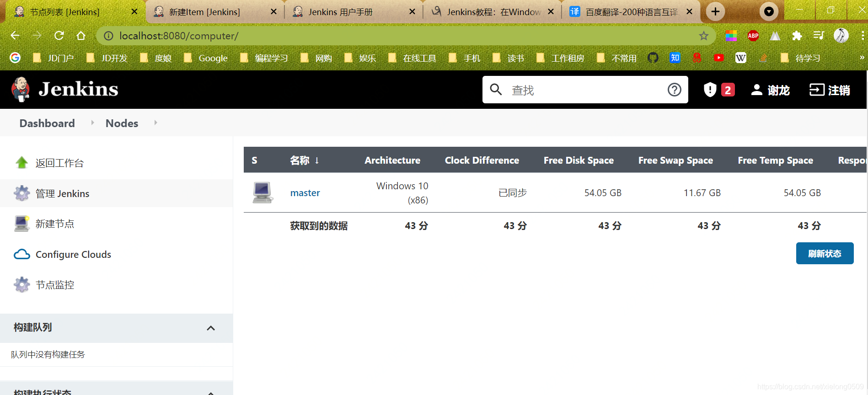Bookmark this page with star icon
The width and height of the screenshot is (868, 395).
pyautogui.click(x=703, y=36)
